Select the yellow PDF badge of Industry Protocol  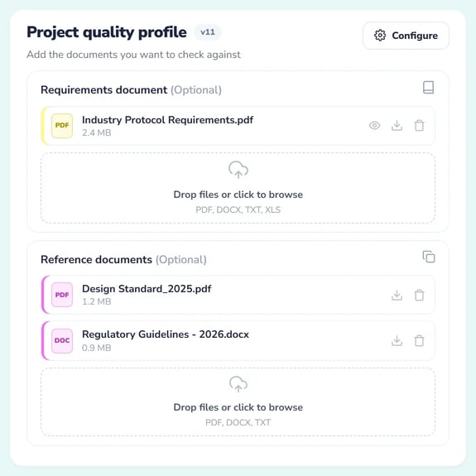point(62,125)
